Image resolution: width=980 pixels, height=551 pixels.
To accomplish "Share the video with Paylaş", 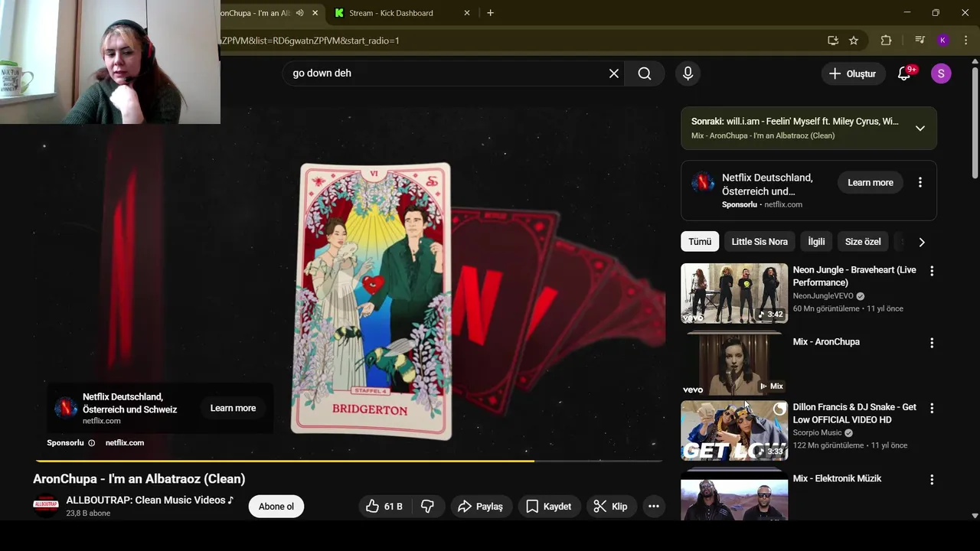I will click(480, 507).
